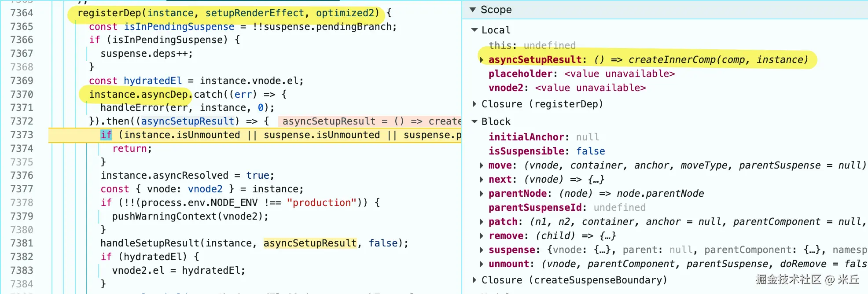Collapse the Local scope group
Image resolution: width=868 pixels, height=294 pixels.
click(474, 30)
